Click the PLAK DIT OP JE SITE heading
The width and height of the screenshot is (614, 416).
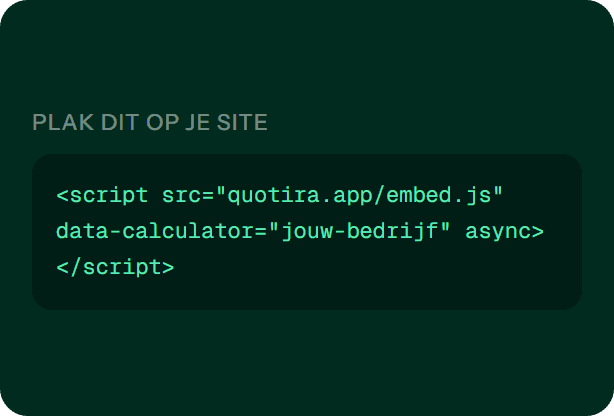pyautogui.click(x=150, y=122)
